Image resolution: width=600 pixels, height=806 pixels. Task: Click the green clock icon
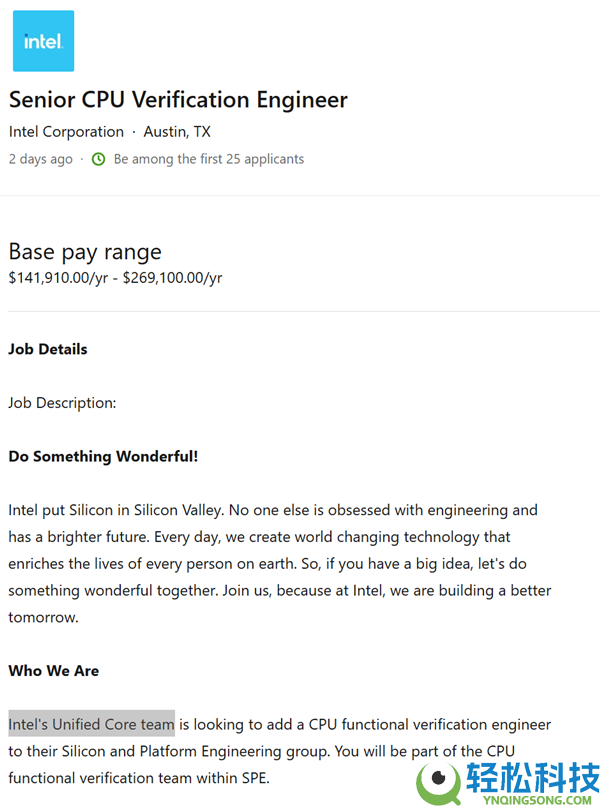pos(98,159)
